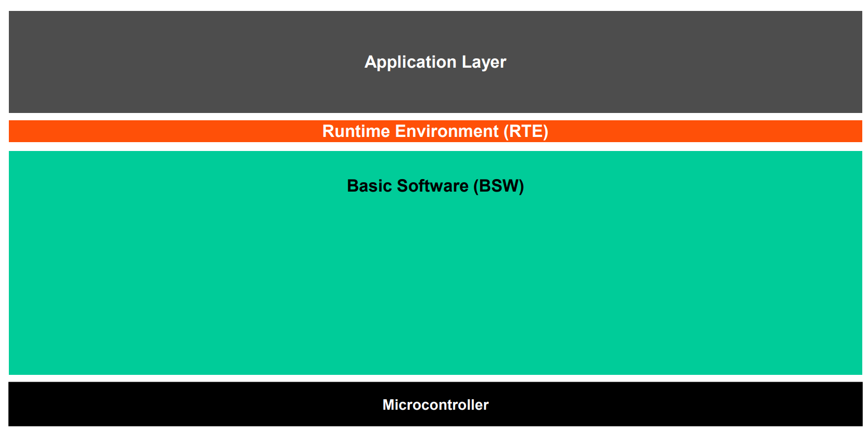Click the Application Layer block

coord(435,62)
